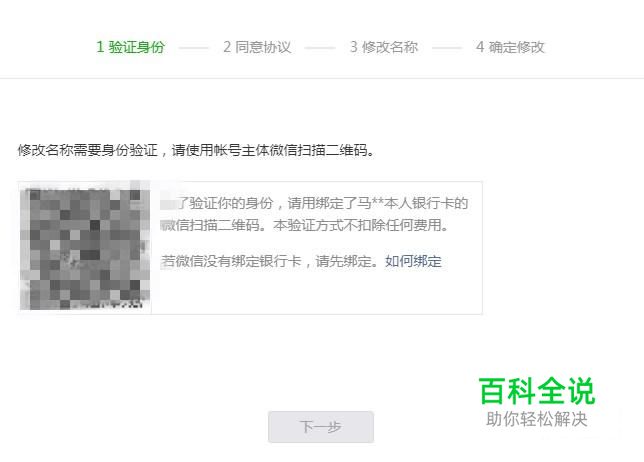The height and width of the screenshot is (462, 644).
Task: Click the 下一步 button
Action: pos(321,427)
